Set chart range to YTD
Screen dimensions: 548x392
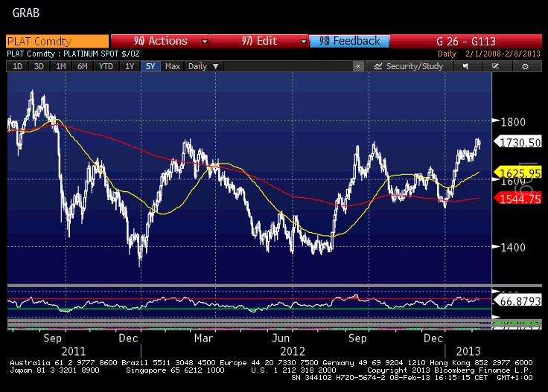coord(106,66)
